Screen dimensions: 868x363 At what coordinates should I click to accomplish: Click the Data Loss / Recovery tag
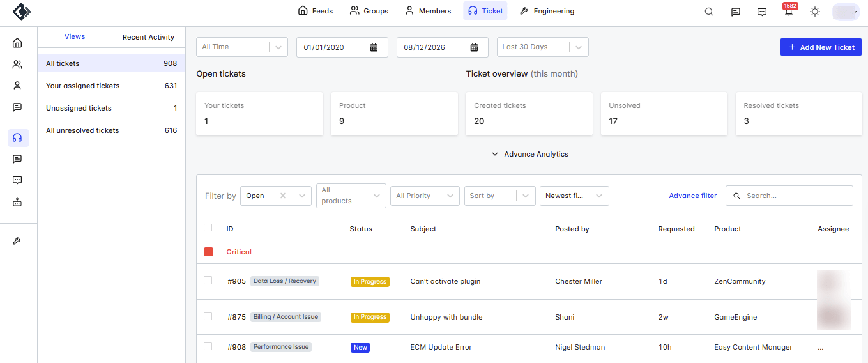[284, 281]
